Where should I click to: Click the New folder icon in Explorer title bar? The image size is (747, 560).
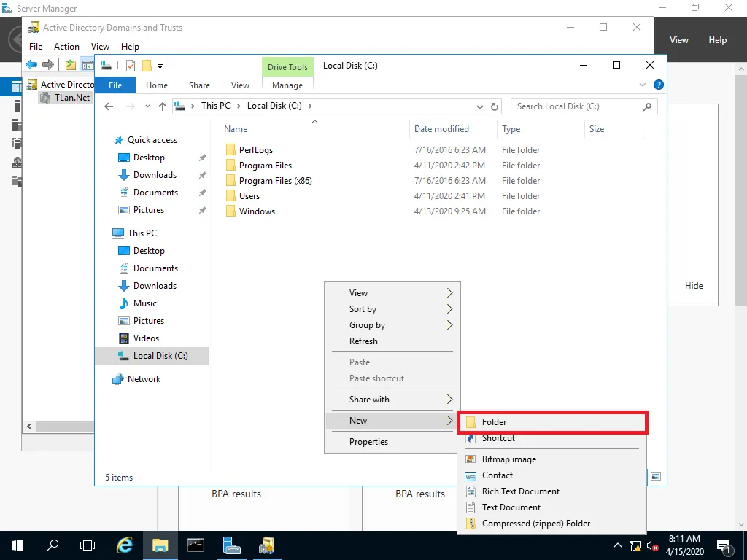pyautogui.click(x=147, y=66)
